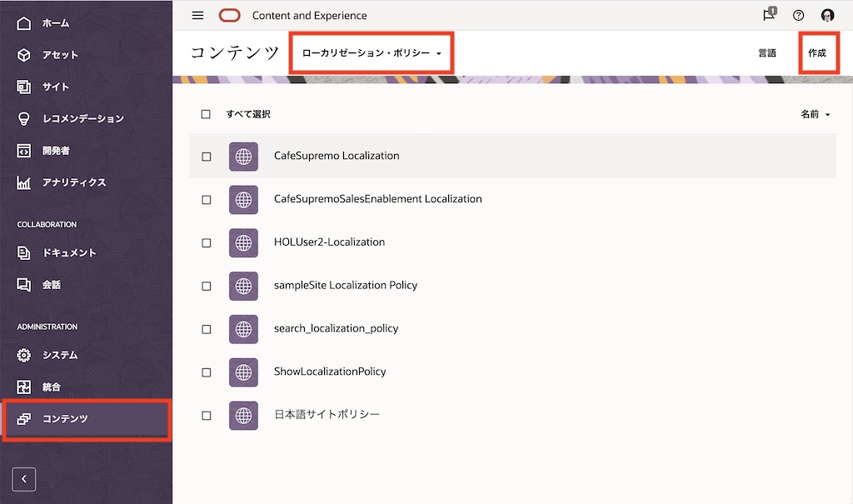This screenshot has width=853, height=504.
Task: Click the help question mark icon
Action: (x=798, y=15)
